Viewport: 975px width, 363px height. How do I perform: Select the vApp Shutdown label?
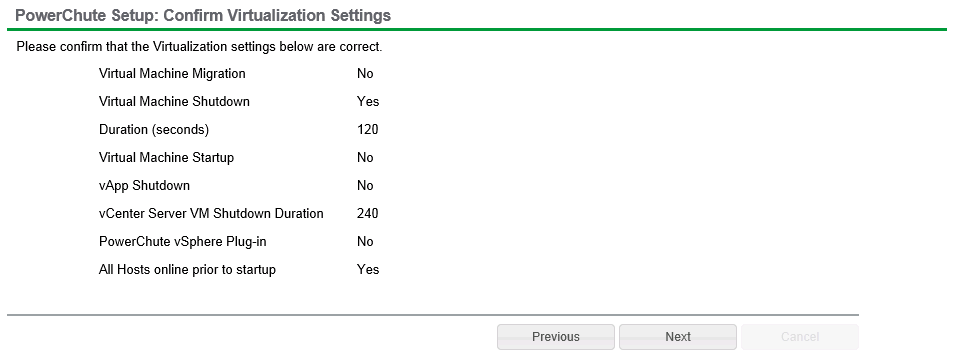click(x=144, y=185)
